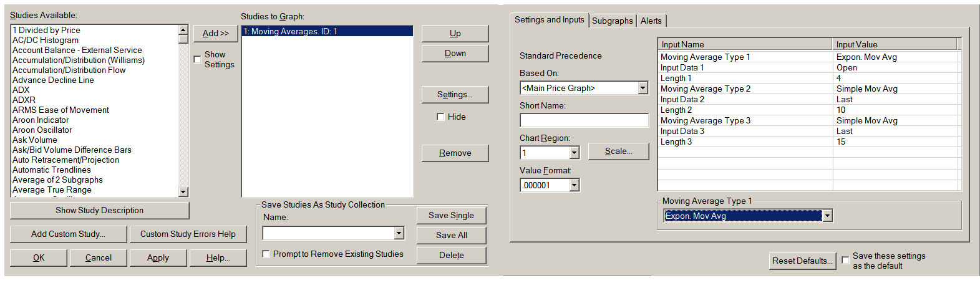The width and height of the screenshot is (980, 288).
Task: Open the Scale settings button
Action: 618,151
